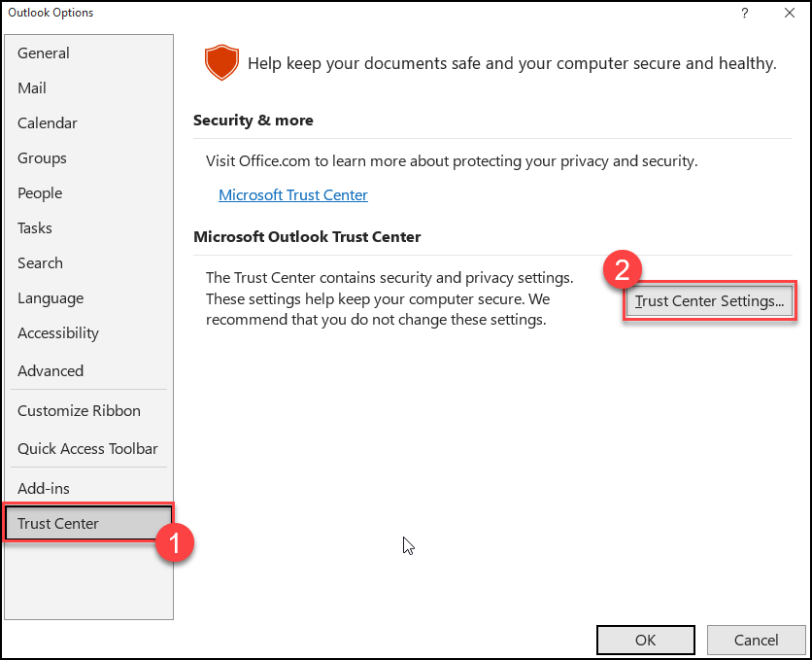This screenshot has width=812, height=660.
Task: Open Trust Center Settings button
Action: pos(709,301)
